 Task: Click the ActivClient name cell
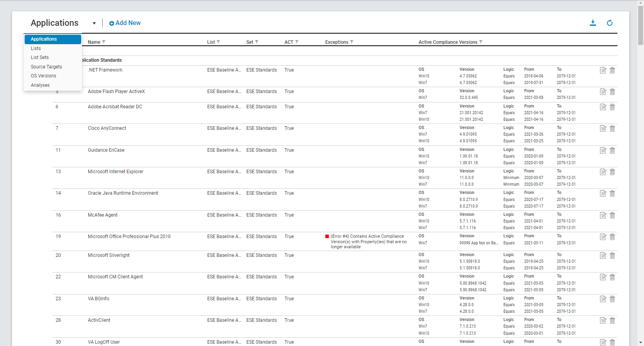[99, 320]
